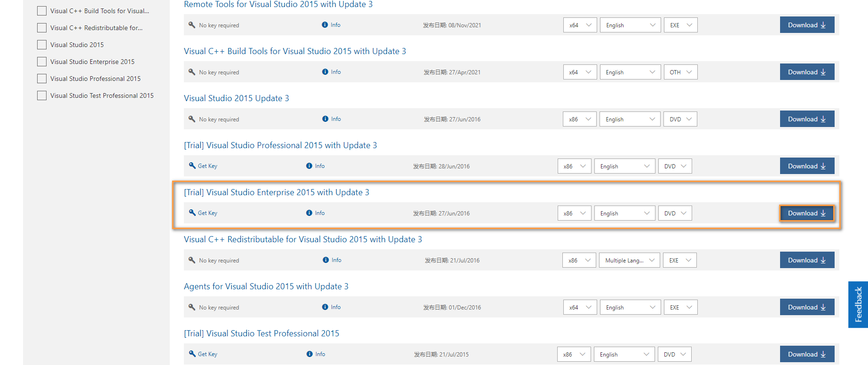Click key icon in Remote Tools row
The height and width of the screenshot is (365, 868).
[192, 25]
